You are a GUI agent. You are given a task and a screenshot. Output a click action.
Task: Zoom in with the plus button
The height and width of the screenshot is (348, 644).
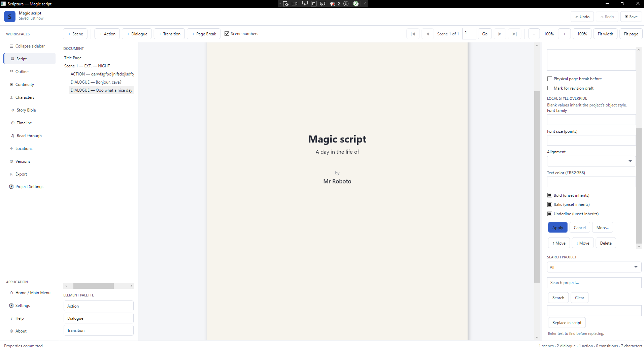pos(564,34)
